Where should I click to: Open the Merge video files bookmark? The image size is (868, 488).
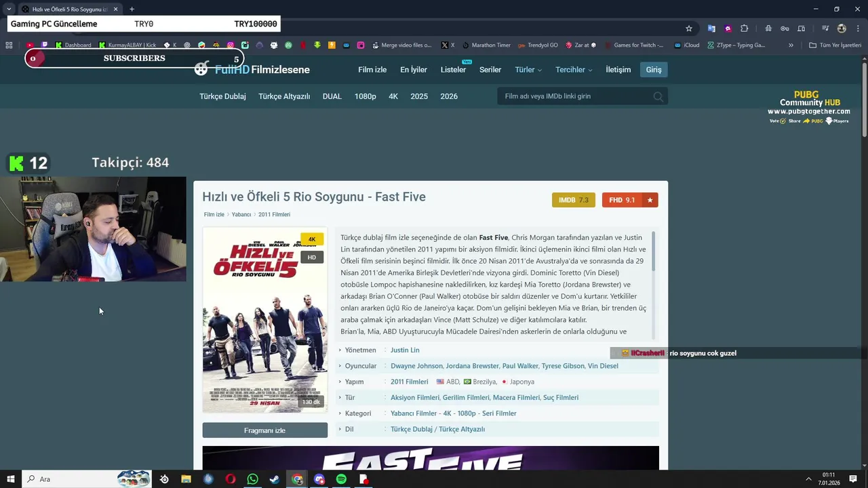tap(401, 45)
